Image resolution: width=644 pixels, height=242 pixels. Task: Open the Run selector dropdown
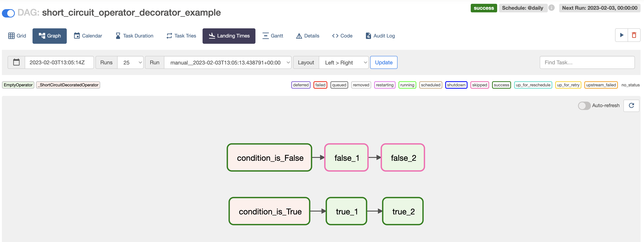tap(228, 62)
